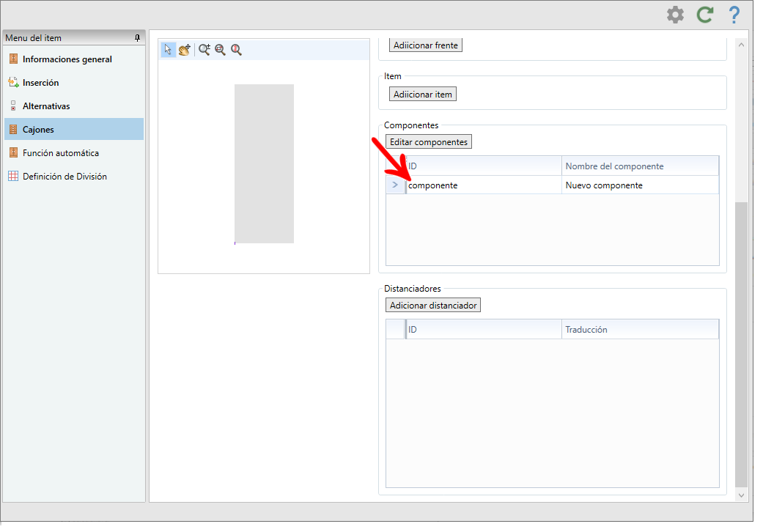Expand the componente row arrow

pos(395,185)
